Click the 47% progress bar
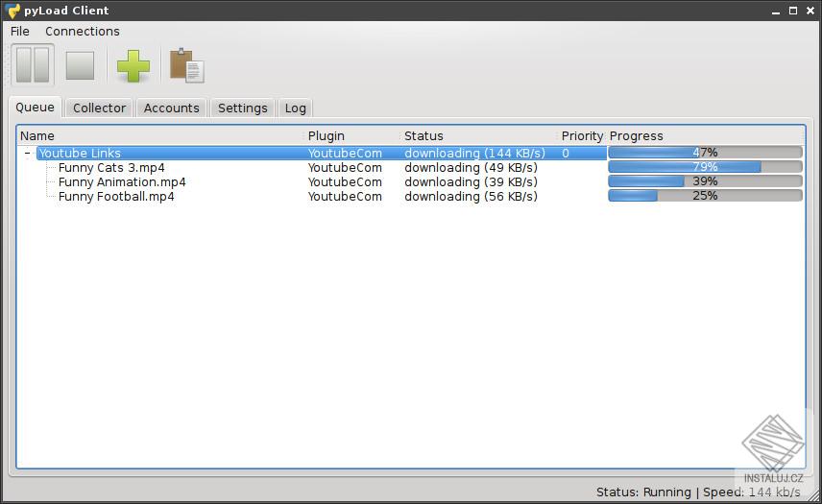 click(x=705, y=153)
